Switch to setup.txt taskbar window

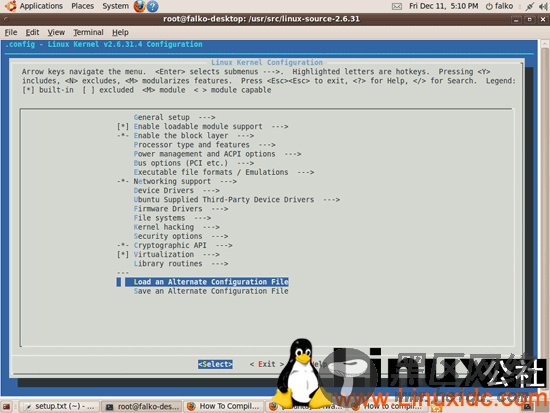(x=60, y=406)
